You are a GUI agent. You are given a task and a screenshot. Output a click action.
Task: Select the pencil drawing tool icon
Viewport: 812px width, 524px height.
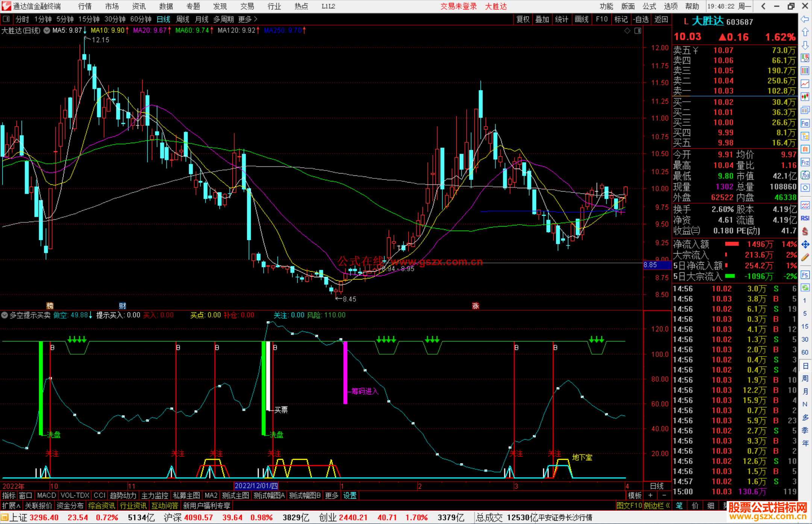805,258
